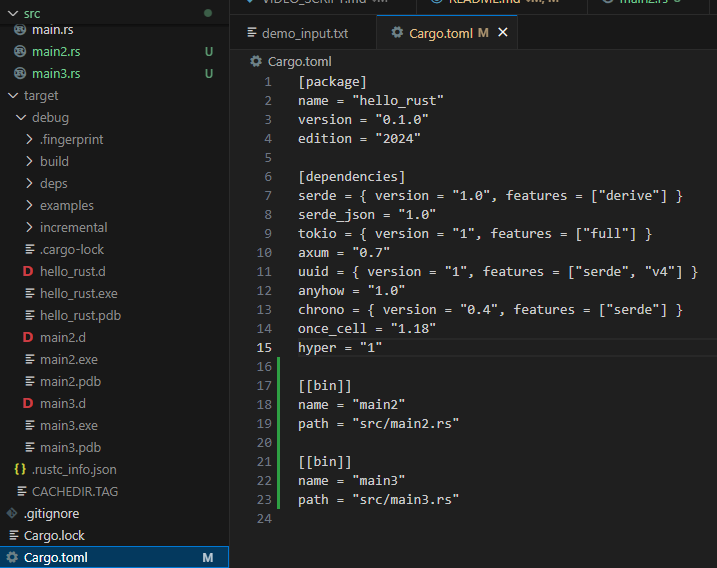Click the JSON braces icon for .rustc_info.json
717x568 pixels.
coord(20,469)
